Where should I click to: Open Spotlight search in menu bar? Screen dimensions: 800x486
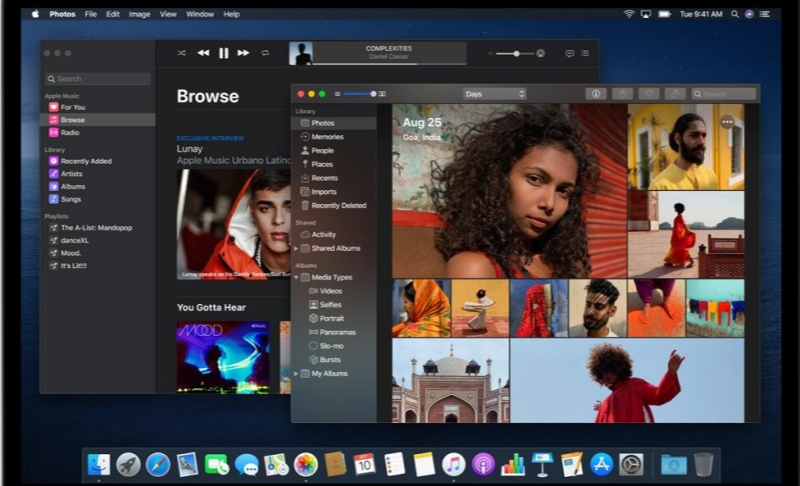click(735, 14)
